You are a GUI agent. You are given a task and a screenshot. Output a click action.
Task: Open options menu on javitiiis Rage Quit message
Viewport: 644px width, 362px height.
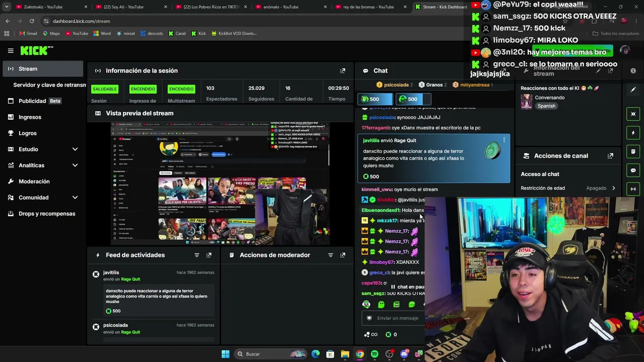click(504, 140)
